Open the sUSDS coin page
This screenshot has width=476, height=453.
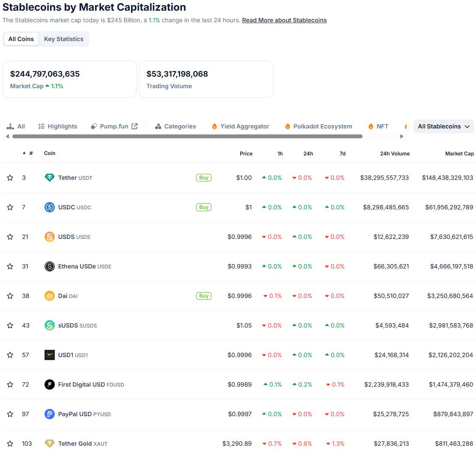click(x=77, y=325)
